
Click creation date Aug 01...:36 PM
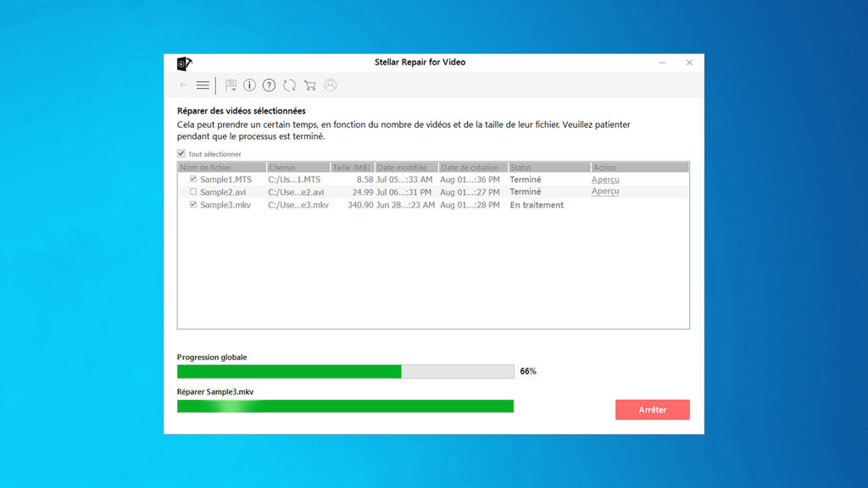(x=470, y=180)
